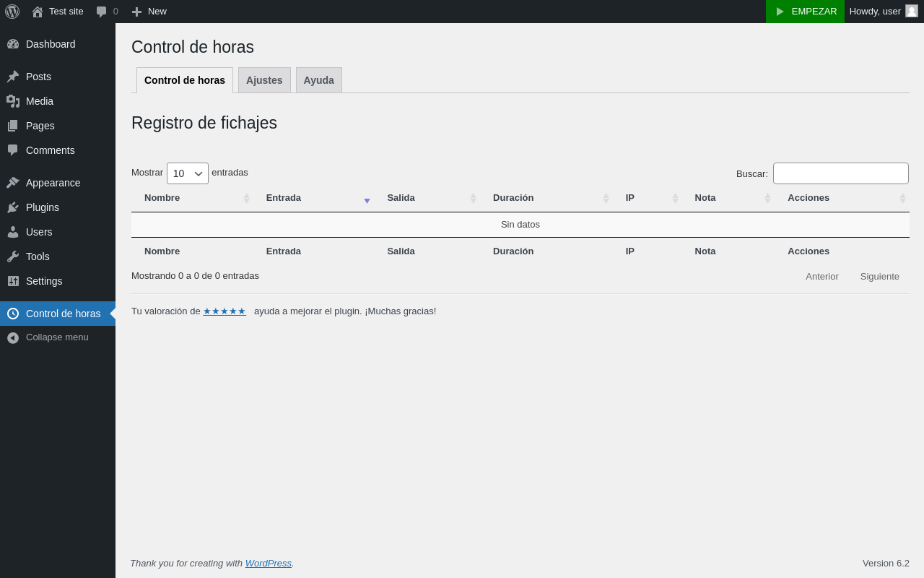This screenshot has height=578, width=924.
Task: Toggle Entrada column sort arrow
Action: (367, 200)
